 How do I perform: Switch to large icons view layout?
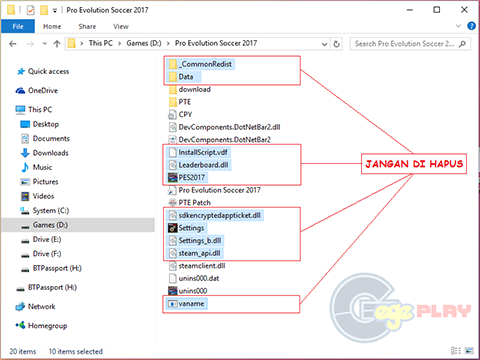point(469,351)
